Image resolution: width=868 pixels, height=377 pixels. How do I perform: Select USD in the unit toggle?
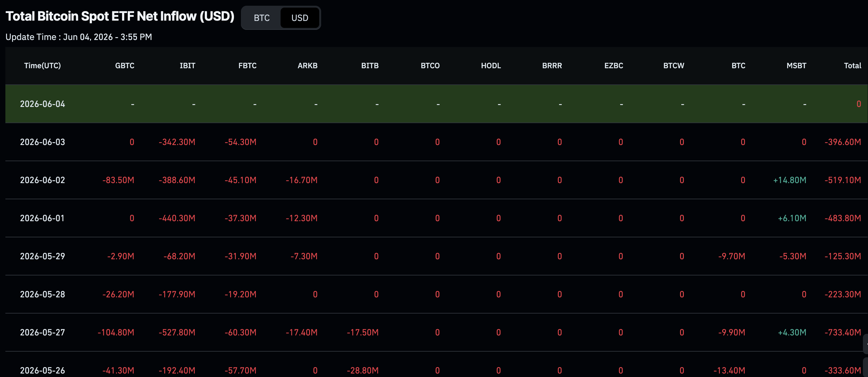[300, 18]
